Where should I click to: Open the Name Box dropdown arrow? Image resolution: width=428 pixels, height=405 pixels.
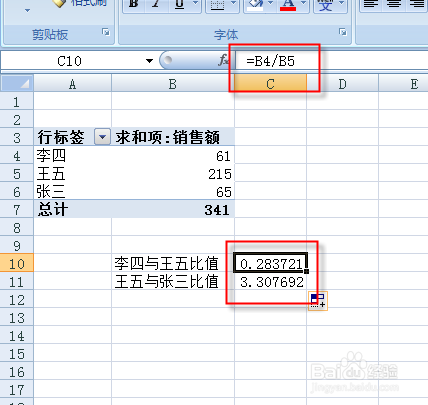click(x=149, y=61)
